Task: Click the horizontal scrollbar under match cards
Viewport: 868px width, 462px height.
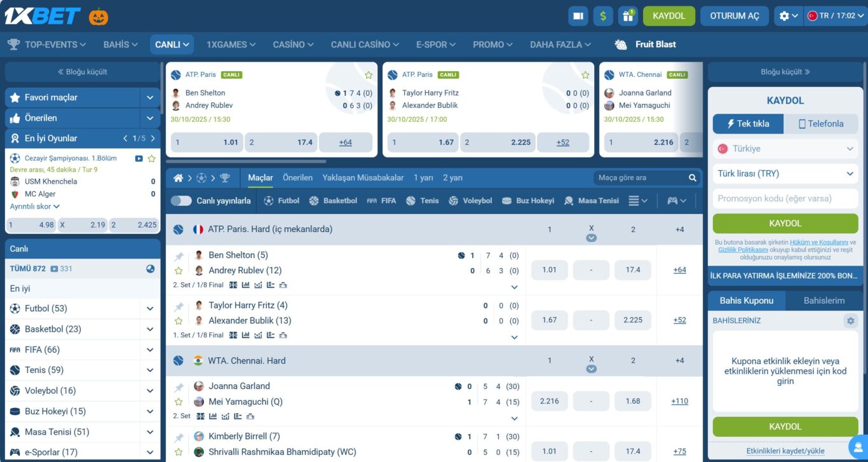Action: pyautogui.click(x=247, y=161)
